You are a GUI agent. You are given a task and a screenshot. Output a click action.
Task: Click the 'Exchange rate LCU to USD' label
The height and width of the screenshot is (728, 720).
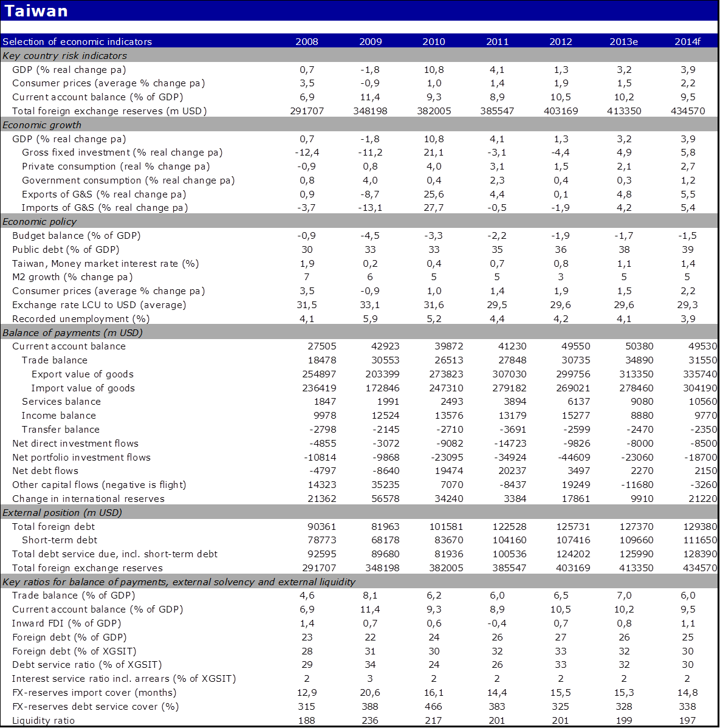pos(99,304)
